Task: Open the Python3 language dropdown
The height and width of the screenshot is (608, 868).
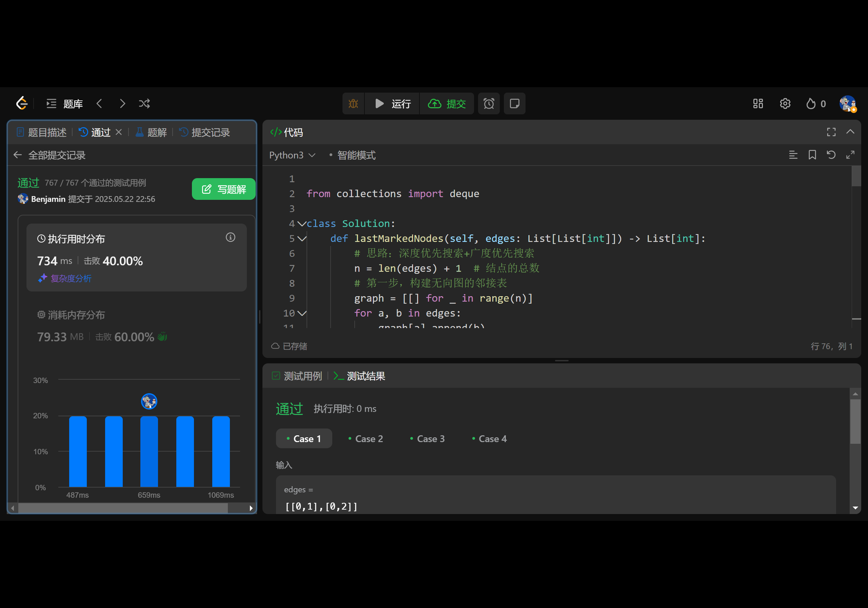Action: tap(292, 155)
